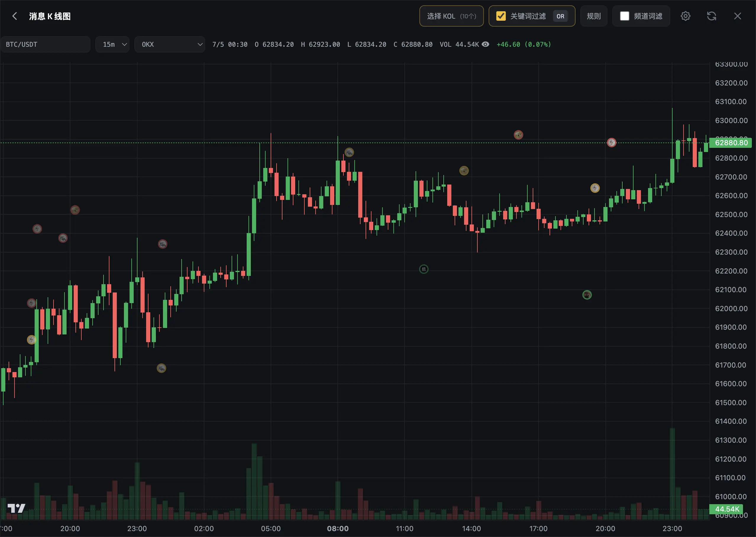Toggle the 关键词过滤 checkbox
The height and width of the screenshot is (537, 756).
501,16
